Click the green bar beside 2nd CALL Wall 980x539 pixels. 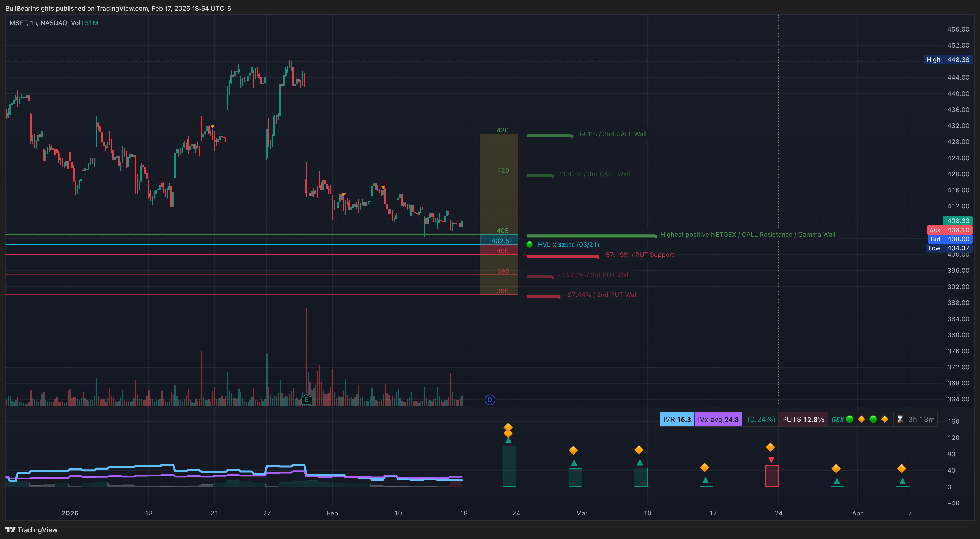tap(549, 135)
